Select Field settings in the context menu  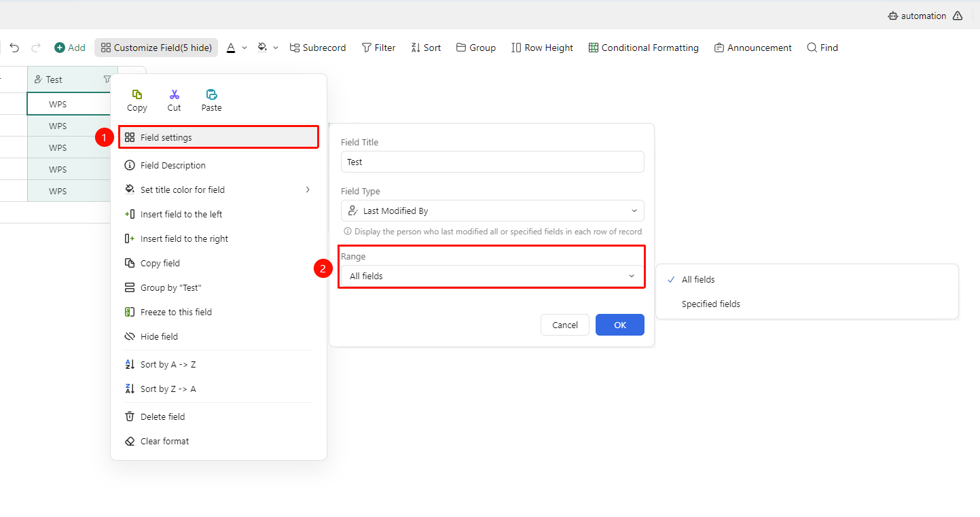pyautogui.click(x=219, y=137)
